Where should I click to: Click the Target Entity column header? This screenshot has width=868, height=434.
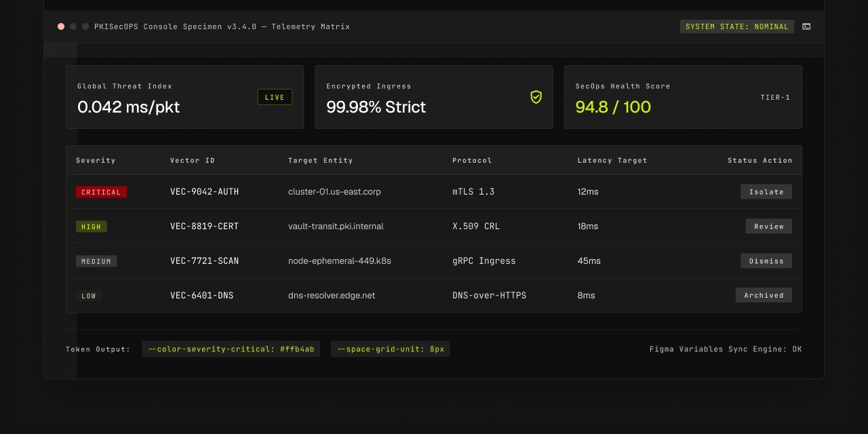[320, 161]
